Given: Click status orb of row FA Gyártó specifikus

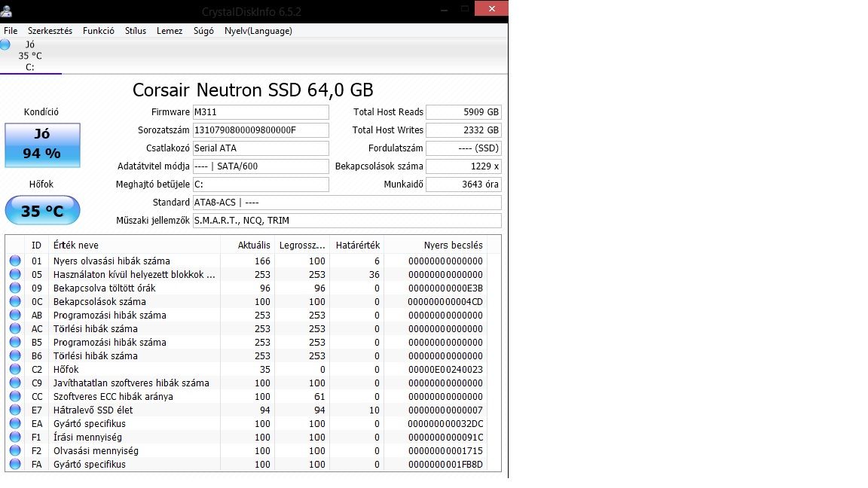Looking at the screenshot, I should 15,464.
